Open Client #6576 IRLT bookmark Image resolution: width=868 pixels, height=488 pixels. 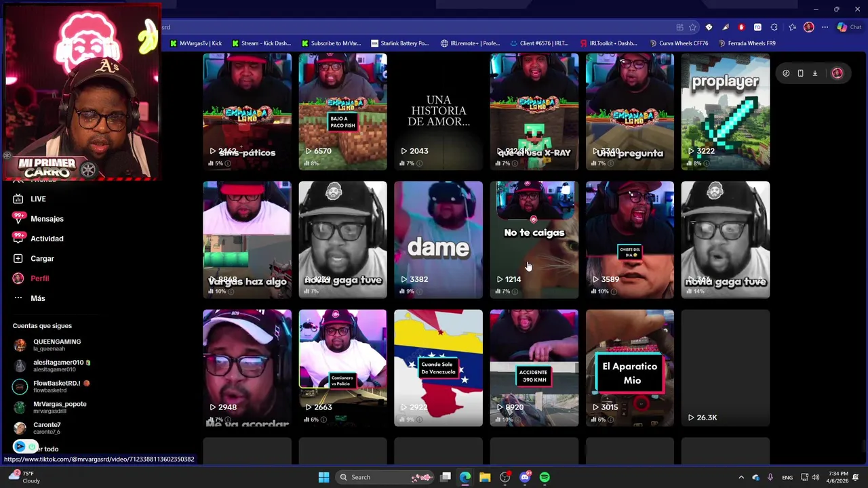click(x=539, y=43)
